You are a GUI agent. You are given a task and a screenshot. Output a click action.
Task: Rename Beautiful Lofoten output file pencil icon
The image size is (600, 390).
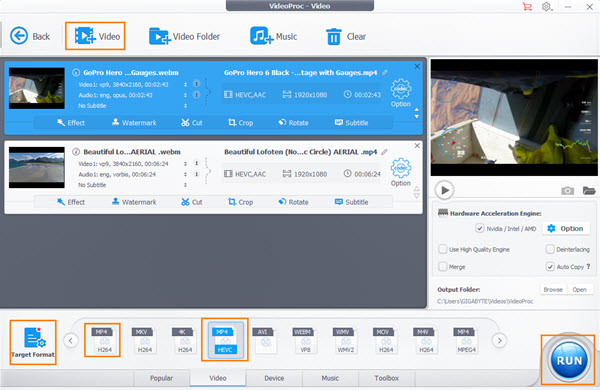tap(384, 152)
